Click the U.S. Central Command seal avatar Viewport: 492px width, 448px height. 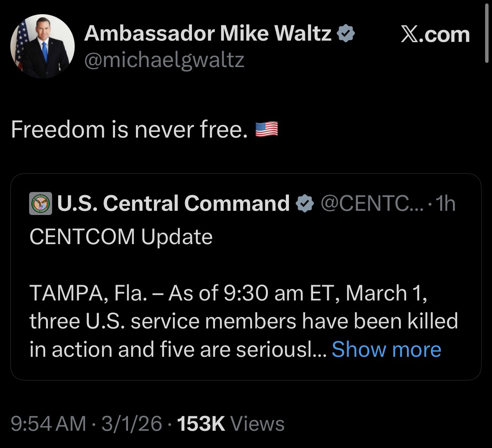41,203
